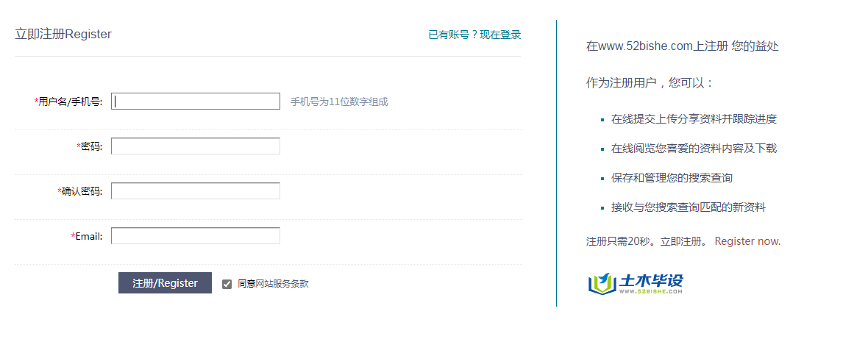Click the 确认密码 field label
The width and height of the screenshot is (868, 342).
pyautogui.click(x=81, y=191)
